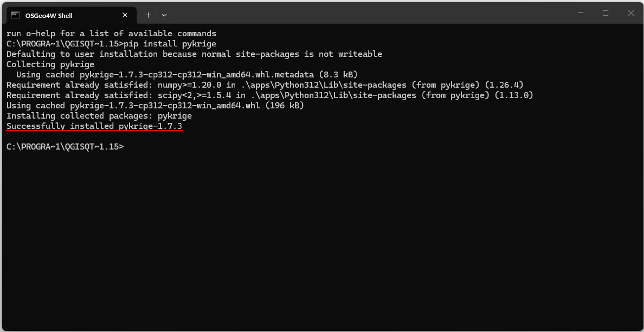Click the "Installing collected packages" line
The image size is (644, 332).
99,116
